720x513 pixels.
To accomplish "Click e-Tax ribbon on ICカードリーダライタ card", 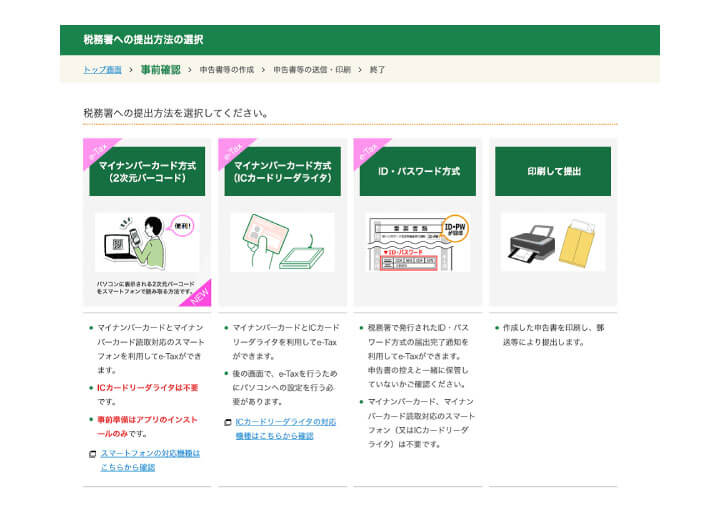I will click(234, 151).
